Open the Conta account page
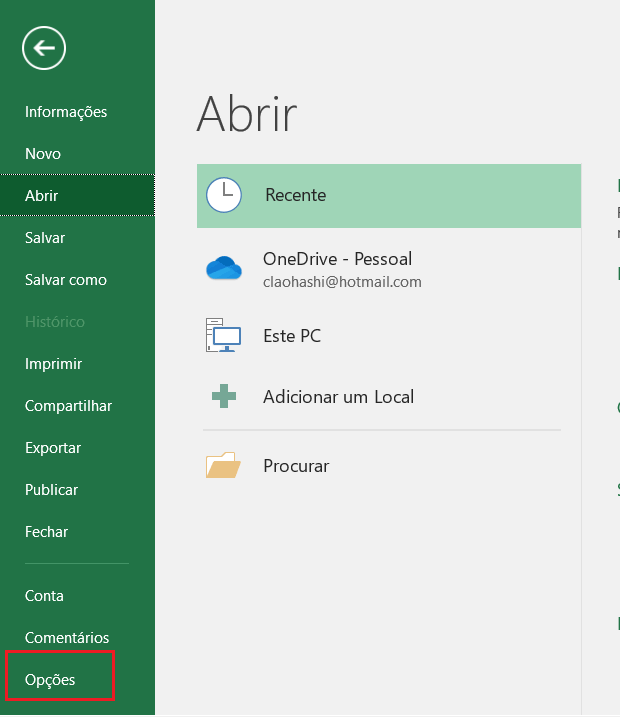Screen dimensions: 620x717 44,596
